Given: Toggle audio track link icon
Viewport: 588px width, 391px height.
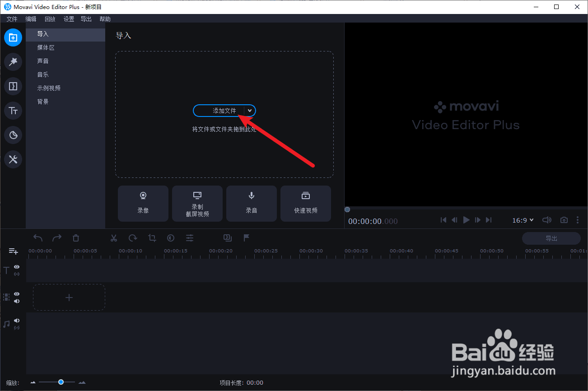Looking at the screenshot, I should (x=17, y=328).
